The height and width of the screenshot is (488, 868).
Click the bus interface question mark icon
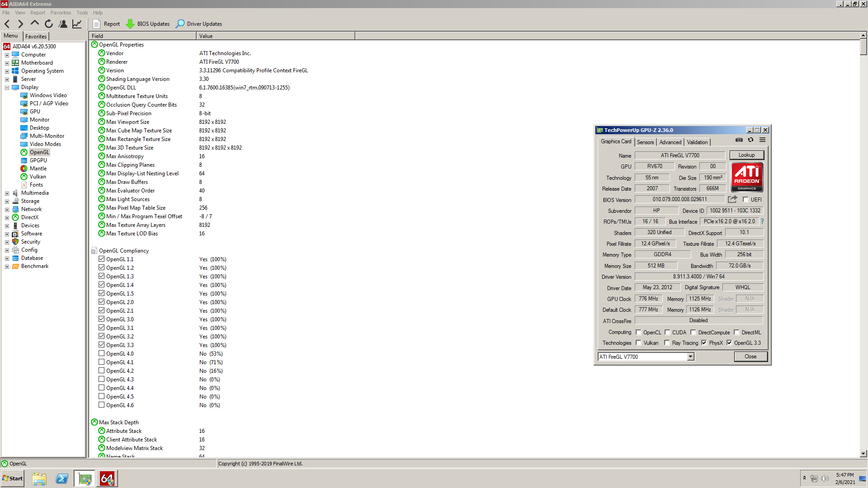click(x=762, y=221)
